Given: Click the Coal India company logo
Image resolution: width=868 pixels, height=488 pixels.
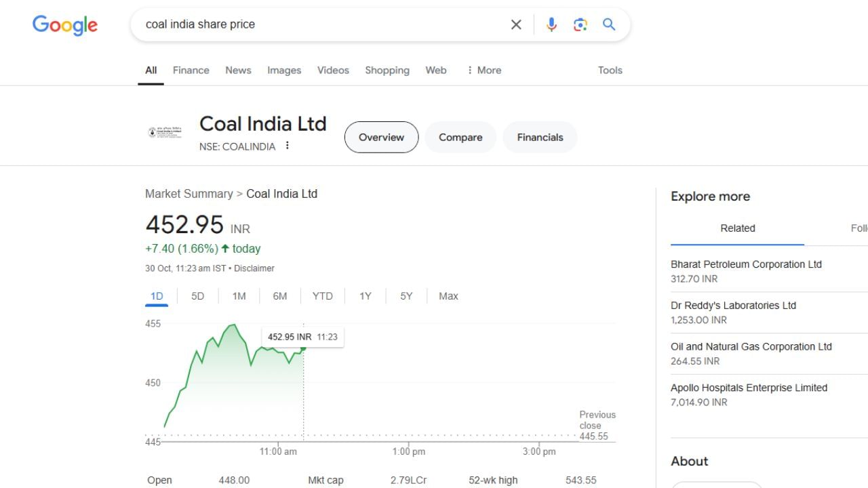Looking at the screenshot, I should coord(165,132).
